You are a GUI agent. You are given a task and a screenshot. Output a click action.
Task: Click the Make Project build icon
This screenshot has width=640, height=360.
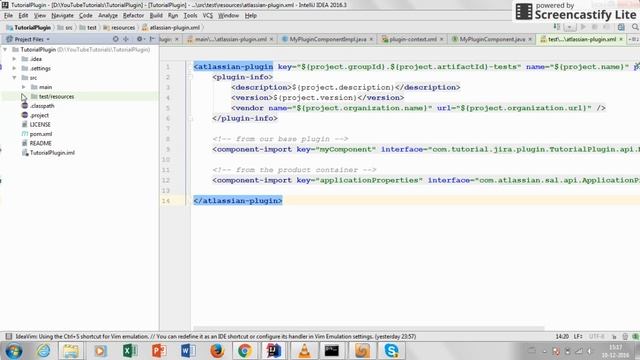point(557,27)
